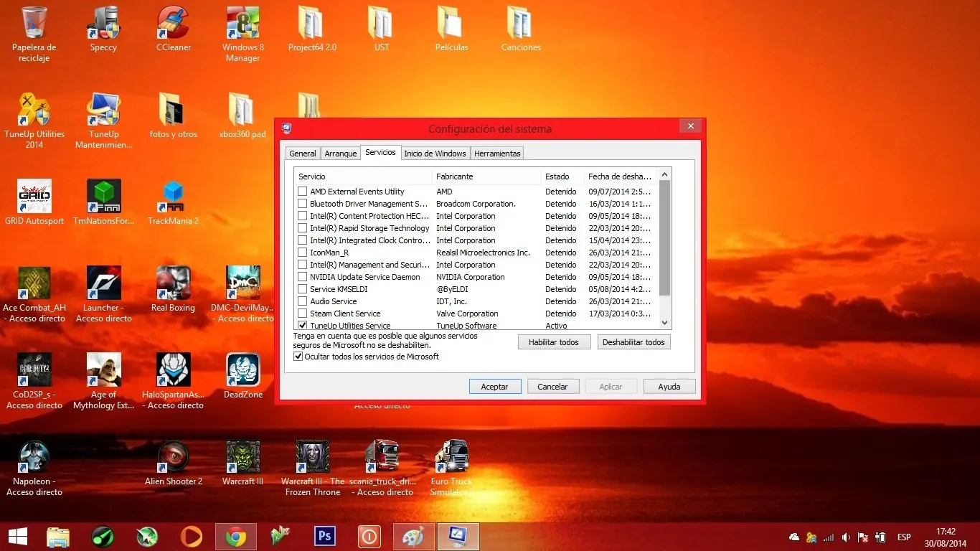Enable the Audio Service checkbox

click(x=303, y=301)
